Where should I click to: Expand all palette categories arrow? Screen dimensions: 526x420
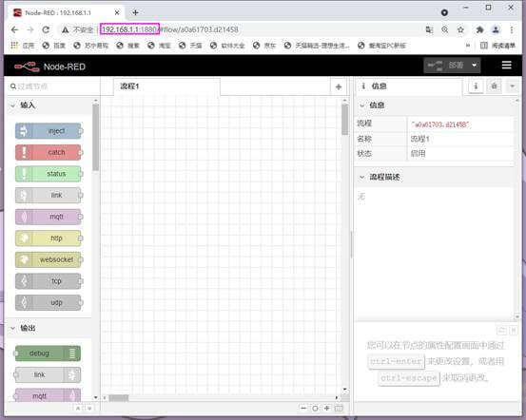89,409
